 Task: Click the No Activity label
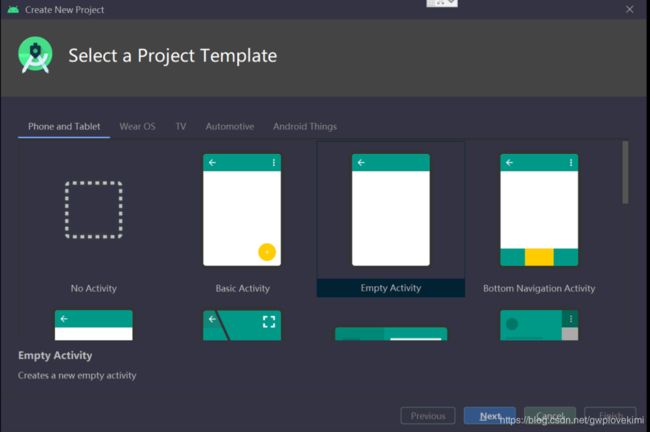(x=94, y=288)
